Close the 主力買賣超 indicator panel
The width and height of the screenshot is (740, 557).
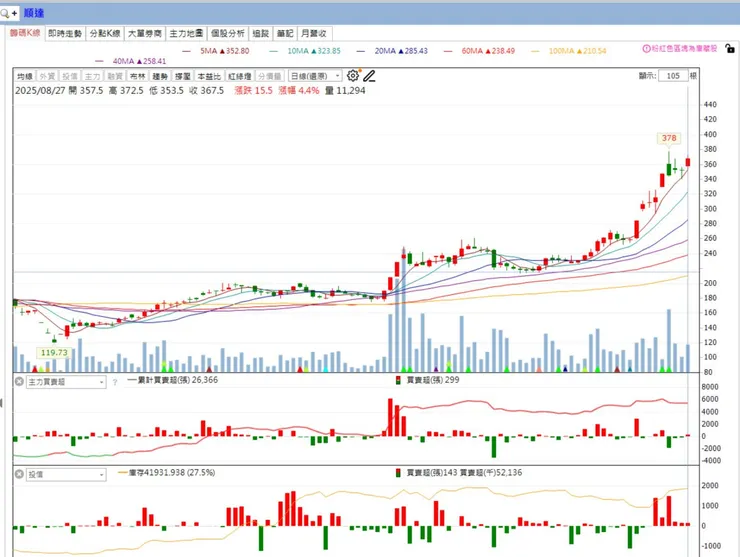pos(19,381)
